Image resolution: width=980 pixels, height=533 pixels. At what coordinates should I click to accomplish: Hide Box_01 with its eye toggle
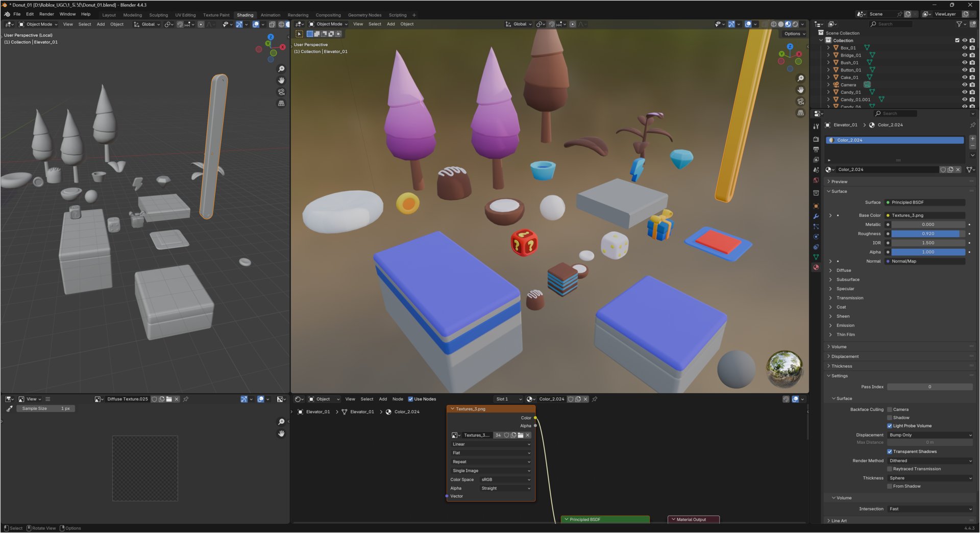[x=964, y=47]
